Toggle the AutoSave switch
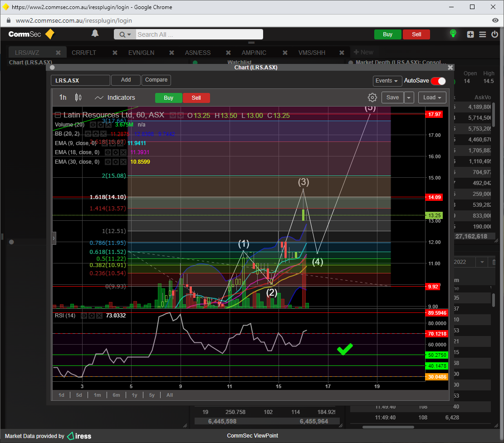This screenshot has width=504, height=443. click(438, 81)
